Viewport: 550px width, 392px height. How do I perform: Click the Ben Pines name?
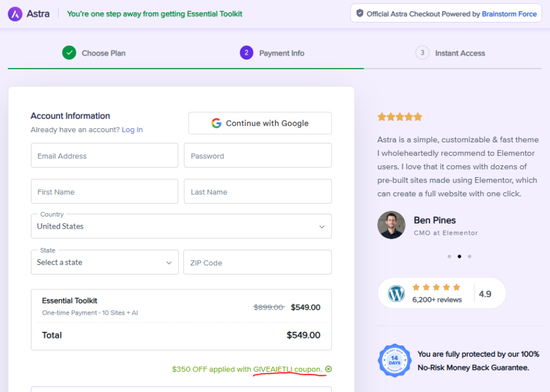tap(435, 220)
